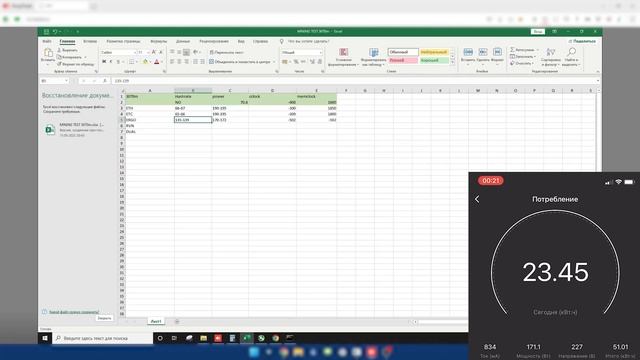Click the fill color bucket icon

(145, 62)
